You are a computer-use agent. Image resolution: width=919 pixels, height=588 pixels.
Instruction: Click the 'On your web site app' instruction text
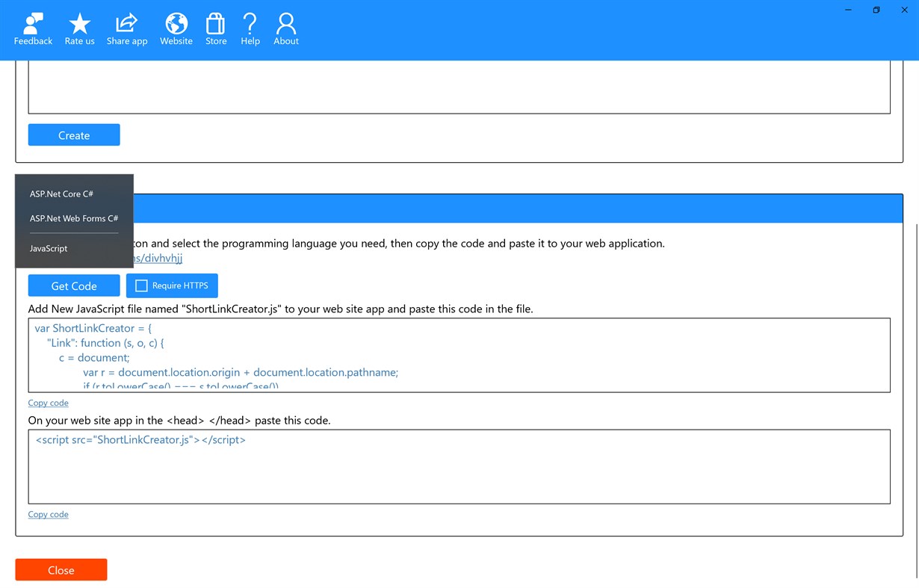(x=179, y=420)
